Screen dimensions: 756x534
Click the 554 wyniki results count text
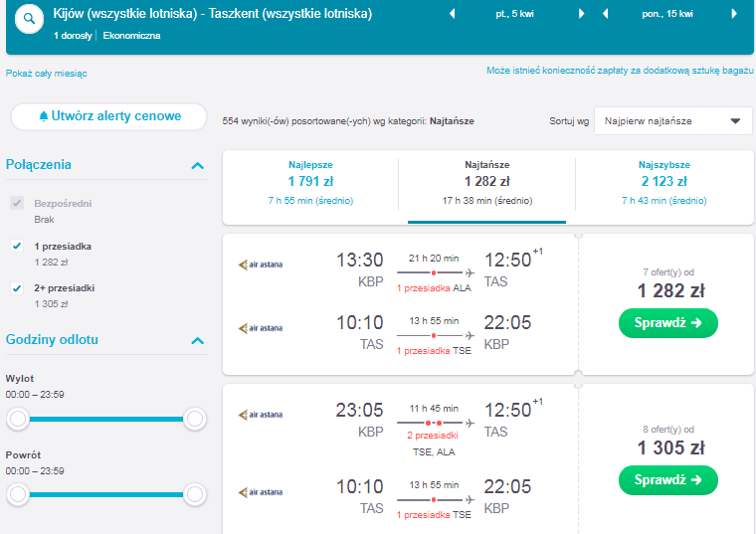click(x=347, y=121)
